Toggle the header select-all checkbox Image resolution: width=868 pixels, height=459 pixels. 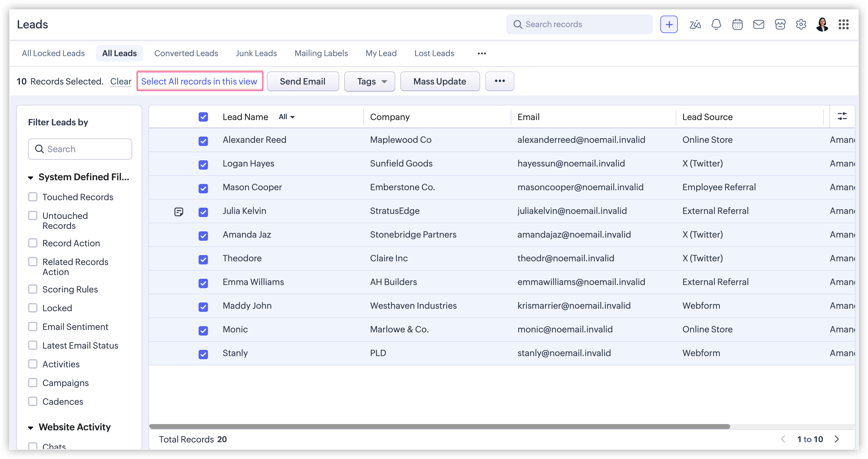(203, 117)
